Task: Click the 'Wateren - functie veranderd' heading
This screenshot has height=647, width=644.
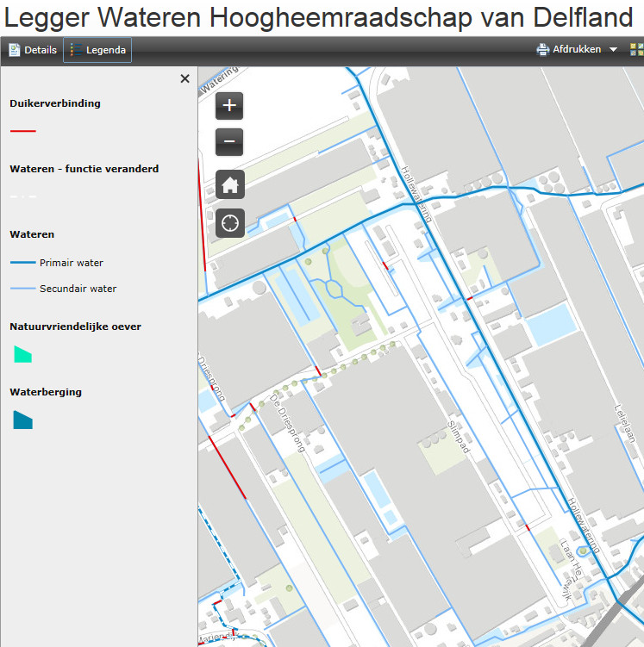Action: (84, 169)
